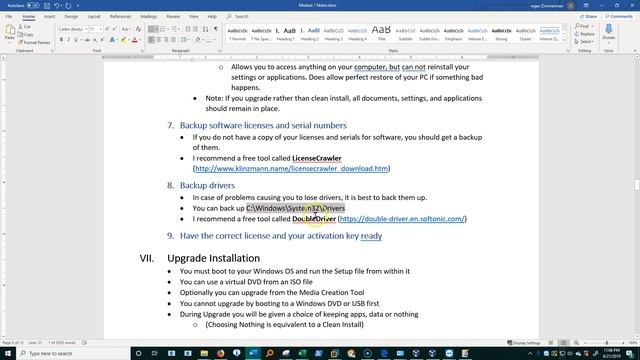Toggle the AutoSave switch

coord(33,6)
